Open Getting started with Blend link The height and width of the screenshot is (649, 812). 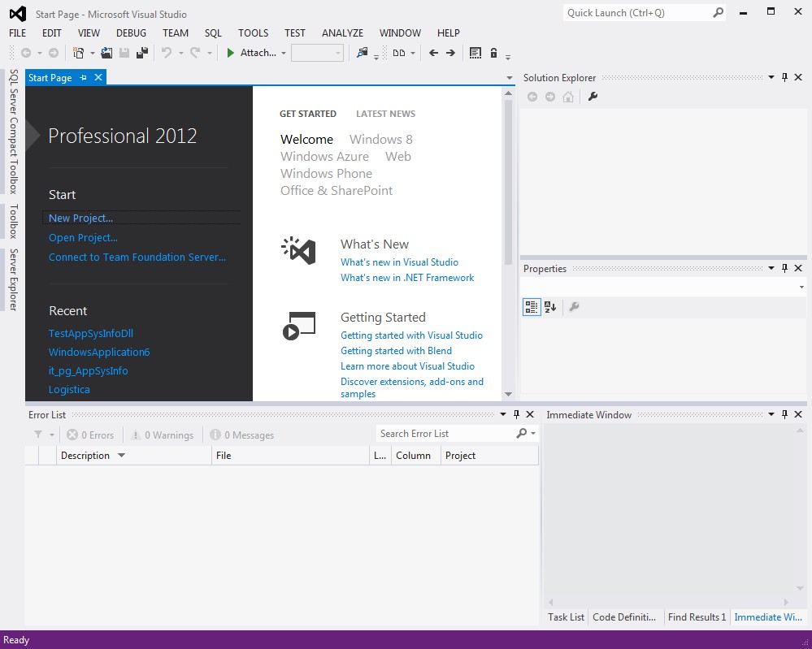pos(396,350)
